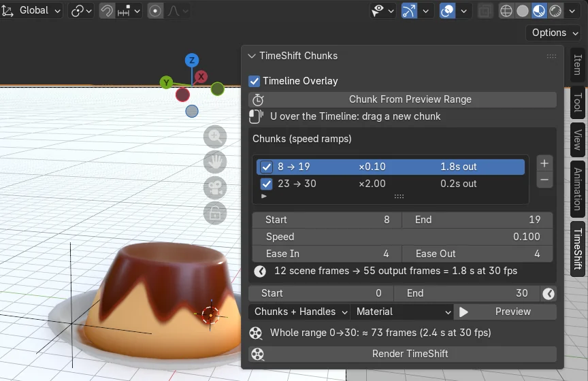The image size is (588, 381).
Task: Adjust the Speed slider at 0.100
Action: [402, 237]
